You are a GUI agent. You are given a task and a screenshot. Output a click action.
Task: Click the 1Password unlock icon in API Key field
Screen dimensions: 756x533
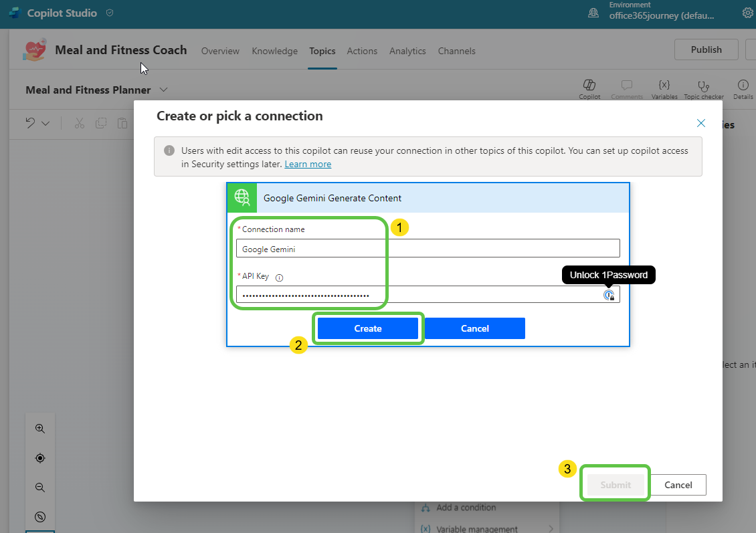click(x=609, y=295)
